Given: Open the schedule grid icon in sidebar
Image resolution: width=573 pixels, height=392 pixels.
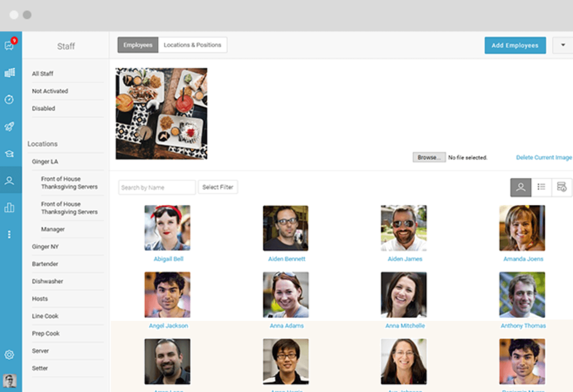Looking at the screenshot, I should [10, 72].
